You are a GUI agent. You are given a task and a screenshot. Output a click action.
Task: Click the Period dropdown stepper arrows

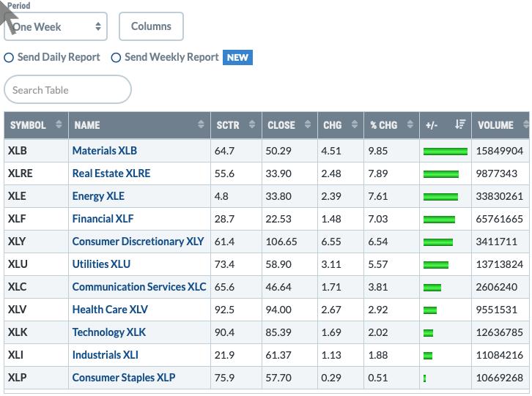pos(98,26)
